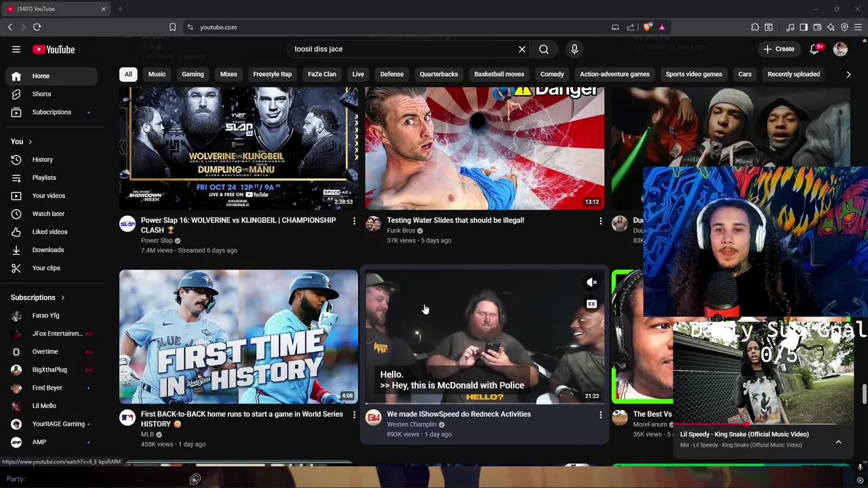Open the Funk Bros channel avatar
This screenshot has width=868, height=488.
[x=374, y=224]
